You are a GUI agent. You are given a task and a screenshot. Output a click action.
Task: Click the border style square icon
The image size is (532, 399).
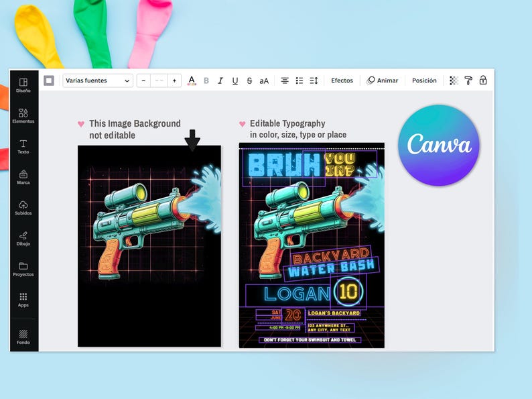[x=49, y=80]
